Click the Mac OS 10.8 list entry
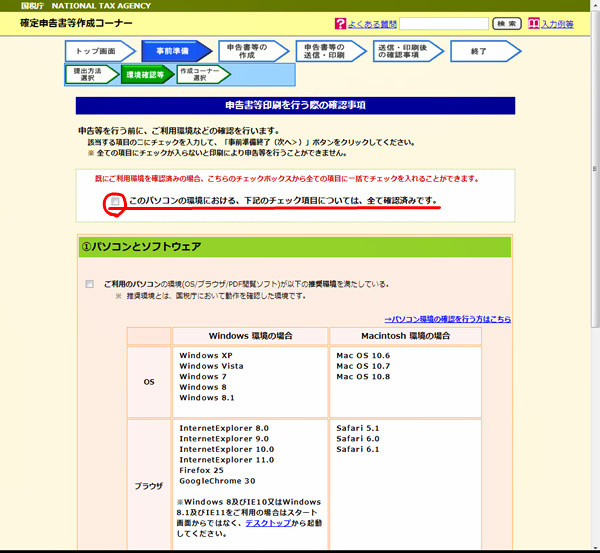Screen dimensions: 600x553 (363, 377)
